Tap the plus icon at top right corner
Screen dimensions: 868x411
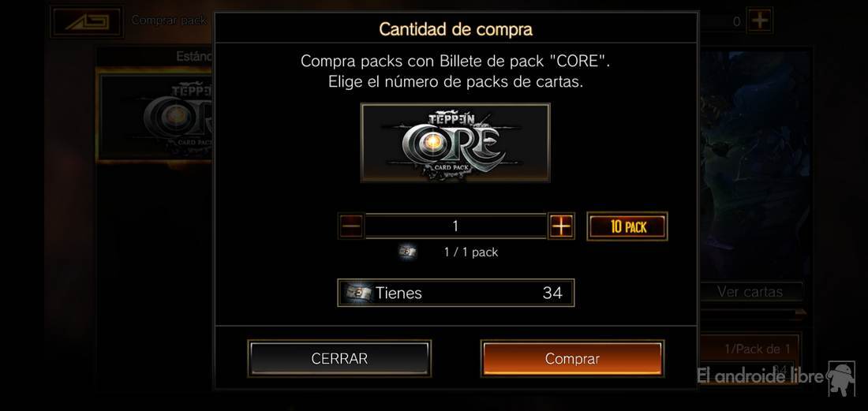click(760, 21)
